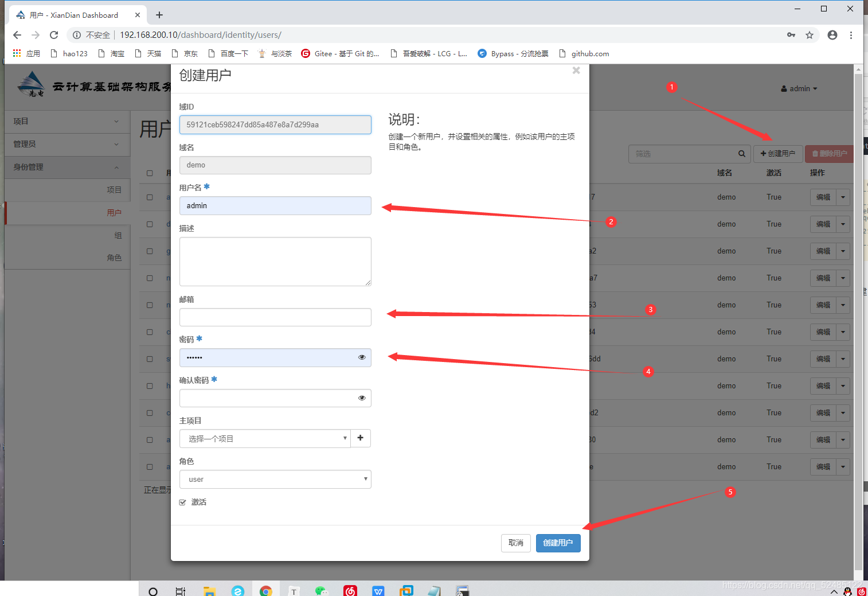Click the XianDian logo in the header
The image size is (868, 596).
pos(30,84)
